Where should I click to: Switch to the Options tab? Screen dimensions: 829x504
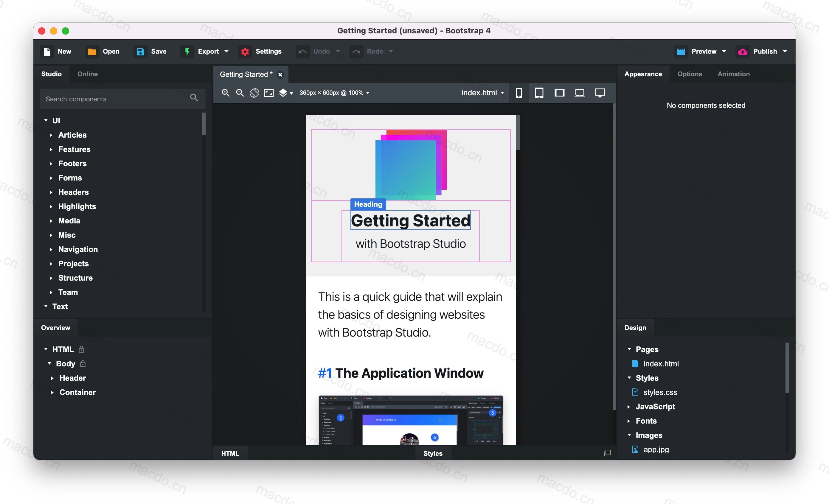coord(690,74)
